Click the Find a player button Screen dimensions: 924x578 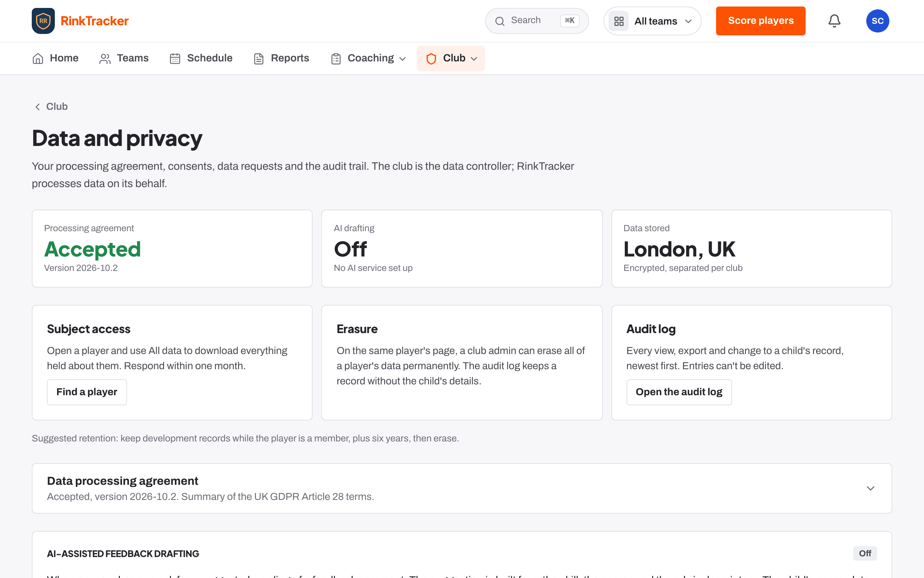[x=87, y=392]
